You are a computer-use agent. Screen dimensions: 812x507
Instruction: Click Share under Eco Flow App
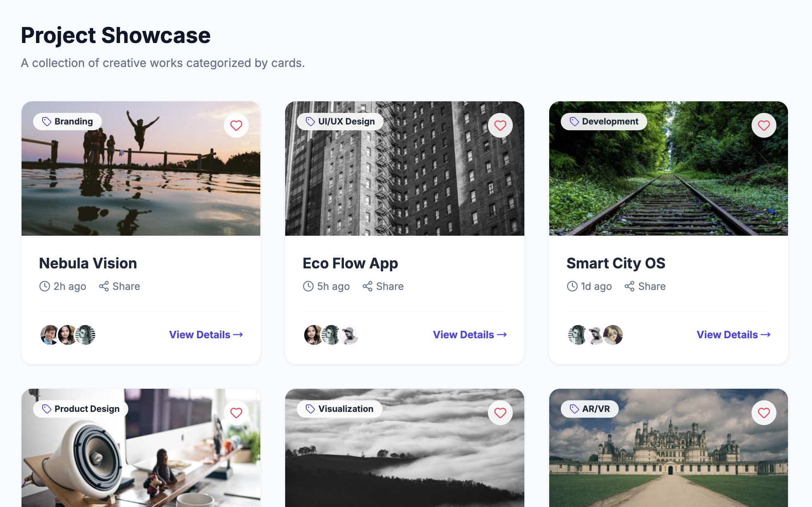(383, 286)
